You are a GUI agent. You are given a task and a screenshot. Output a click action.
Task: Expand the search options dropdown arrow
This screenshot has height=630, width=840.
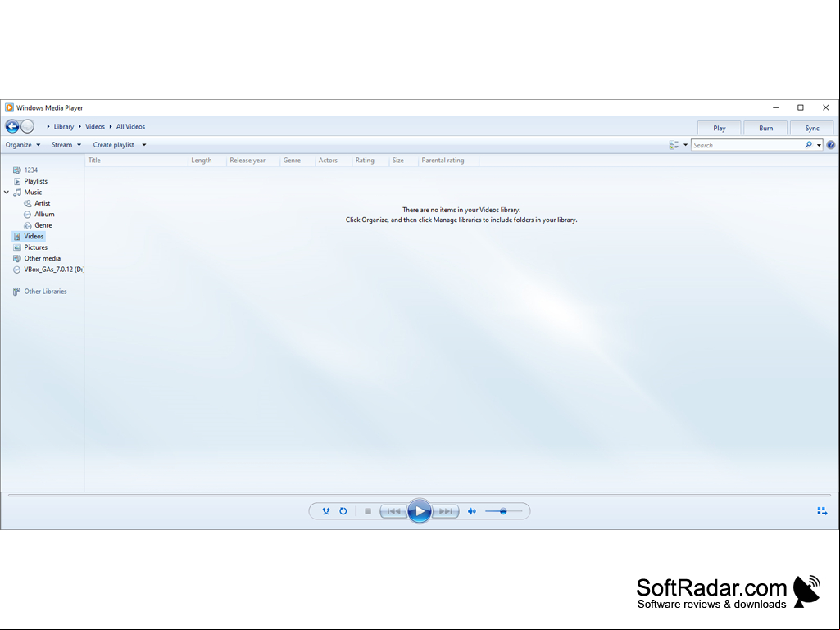tap(819, 145)
